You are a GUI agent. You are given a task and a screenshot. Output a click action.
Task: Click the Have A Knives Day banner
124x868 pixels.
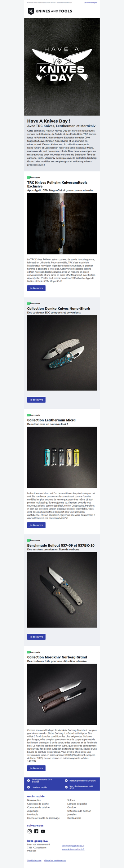(x=62, y=67)
